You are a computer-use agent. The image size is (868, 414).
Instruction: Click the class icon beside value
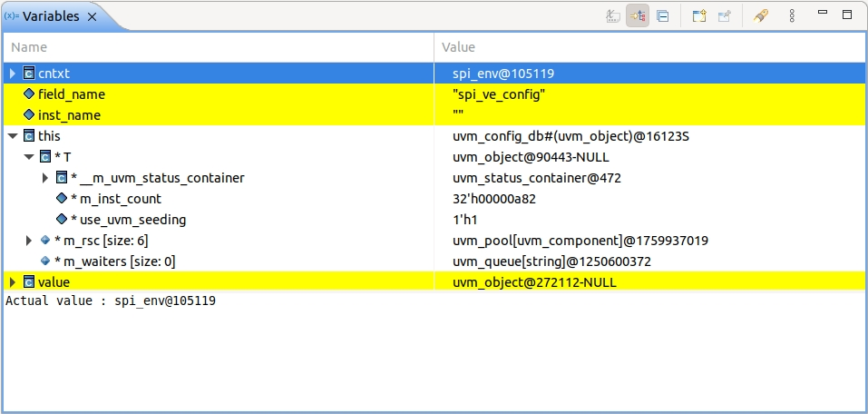click(29, 282)
